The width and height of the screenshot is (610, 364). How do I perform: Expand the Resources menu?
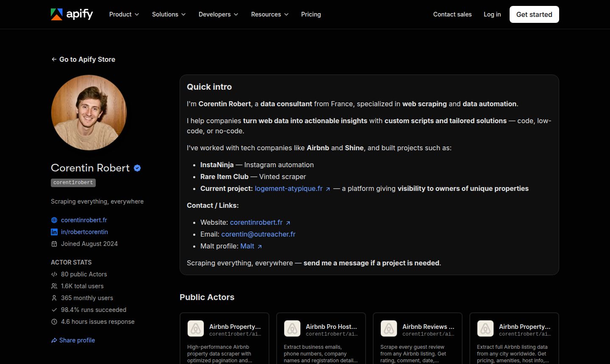click(270, 14)
